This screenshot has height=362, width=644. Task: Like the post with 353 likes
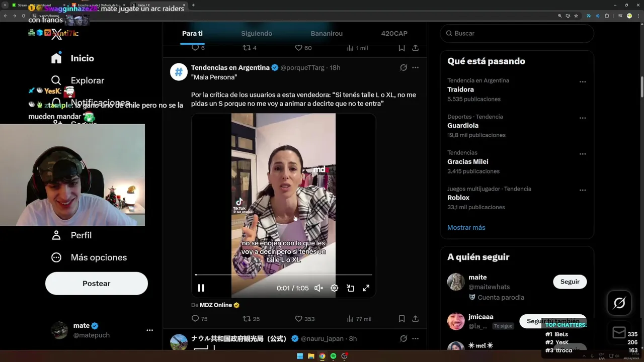[x=304, y=319]
